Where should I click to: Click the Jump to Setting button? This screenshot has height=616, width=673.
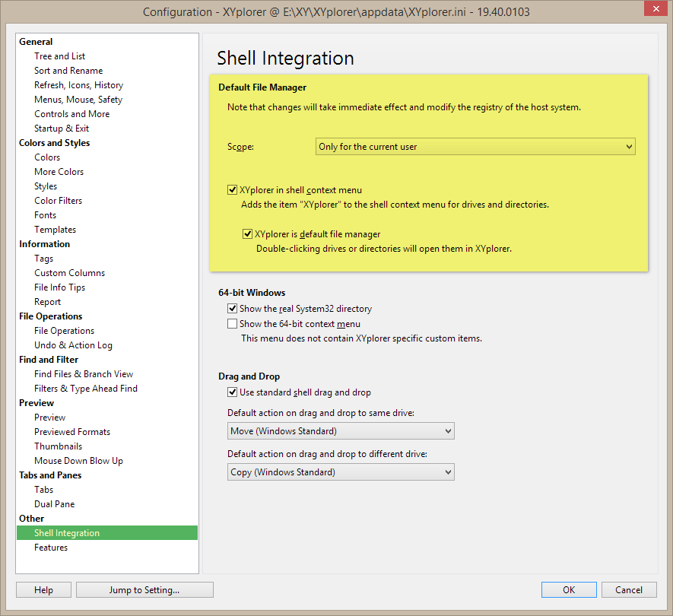point(144,589)
